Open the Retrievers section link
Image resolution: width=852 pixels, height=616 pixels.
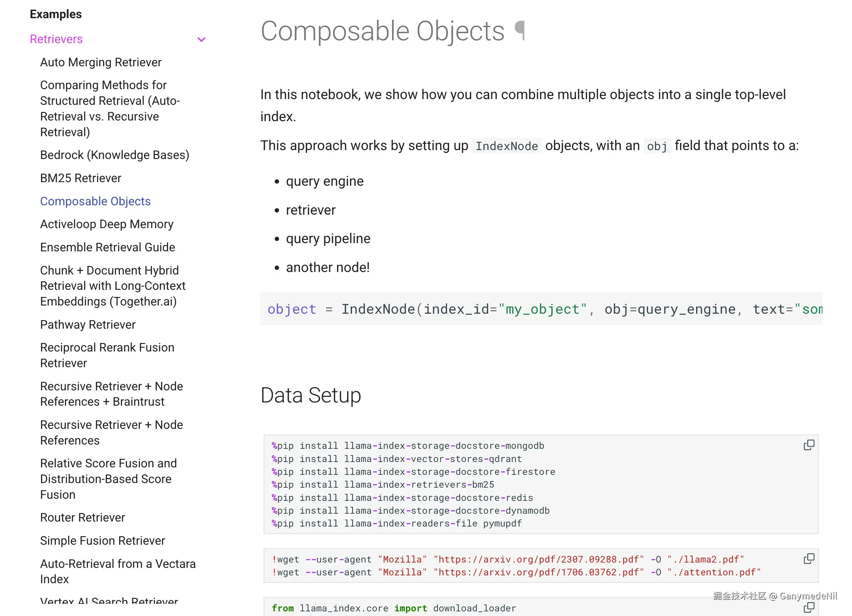(x=56, y=39)
